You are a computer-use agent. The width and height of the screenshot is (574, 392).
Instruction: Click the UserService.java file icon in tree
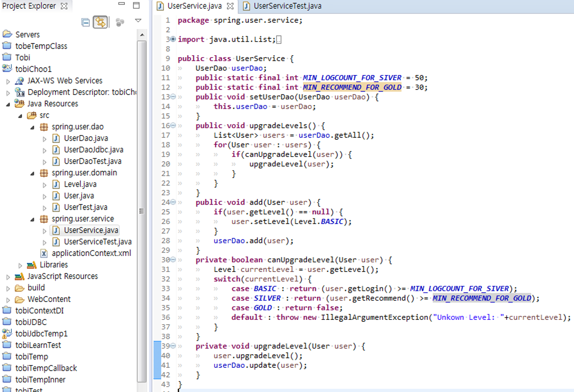tap(56, 230)
